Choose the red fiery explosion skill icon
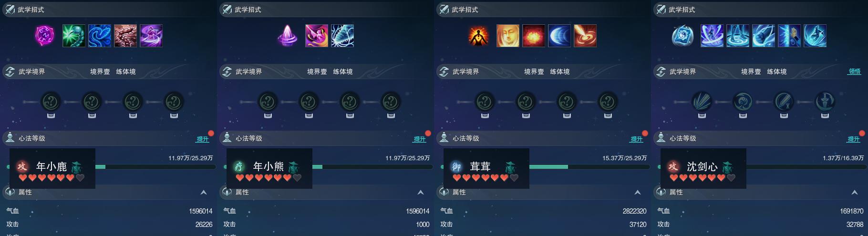Image resolution: width=868 pixels, height=236 pixels. pyautogui.click(x=534, y=36)
